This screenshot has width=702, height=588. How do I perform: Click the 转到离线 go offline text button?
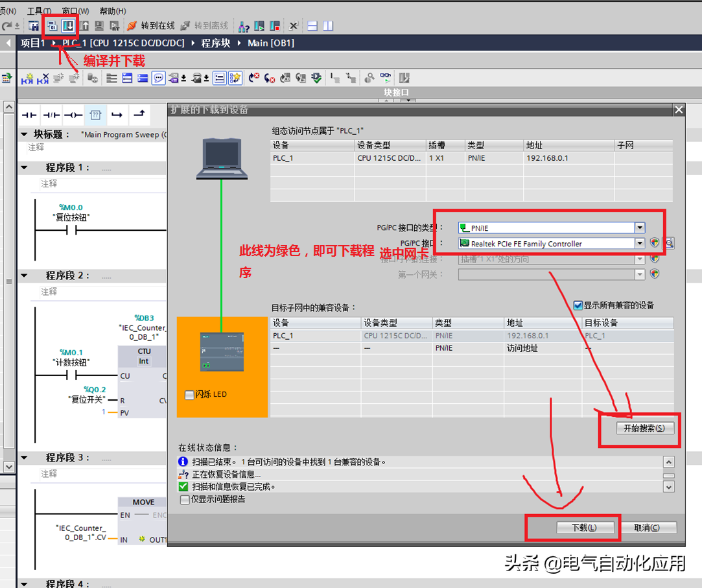(x=211, y=26)
